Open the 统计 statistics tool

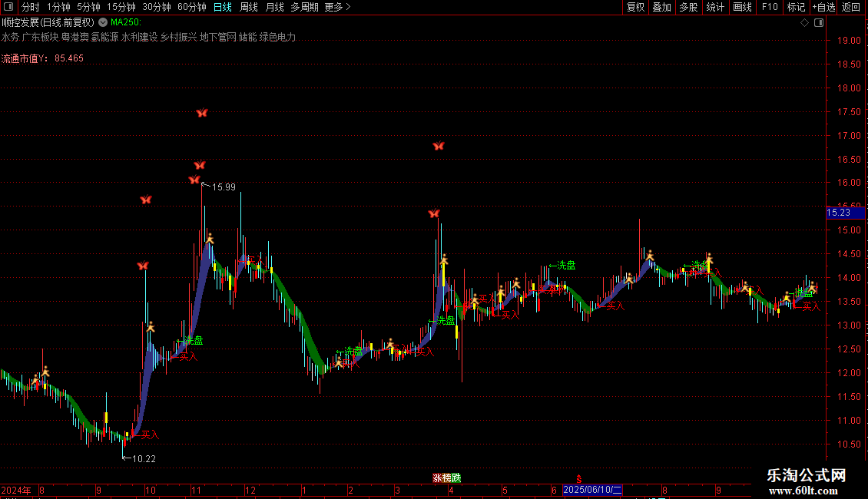tap(715, 7)
